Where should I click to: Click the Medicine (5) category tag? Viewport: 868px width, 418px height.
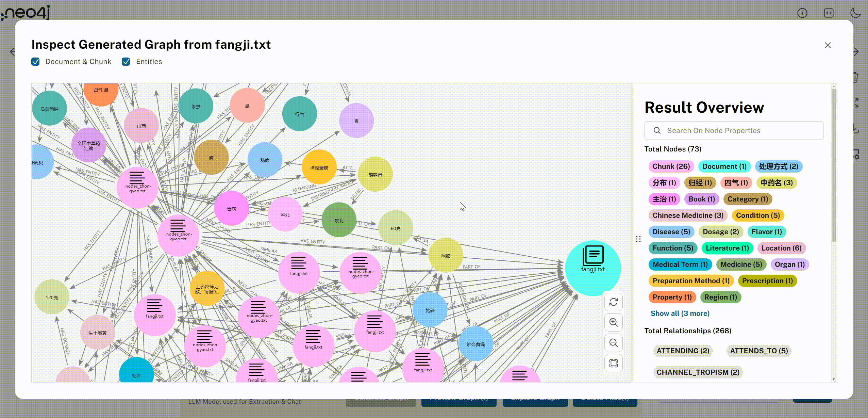[x=741, y=264]
